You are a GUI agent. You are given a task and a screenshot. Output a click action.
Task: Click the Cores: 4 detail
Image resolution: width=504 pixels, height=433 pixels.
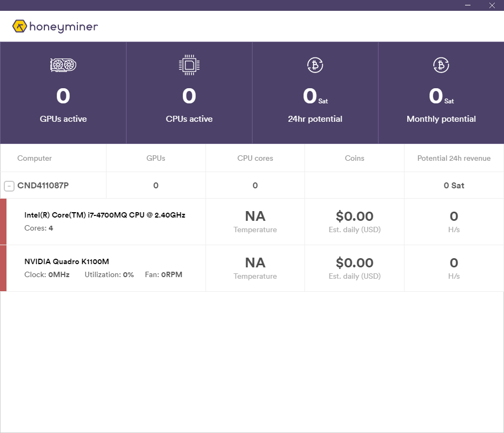click(38, 228)
